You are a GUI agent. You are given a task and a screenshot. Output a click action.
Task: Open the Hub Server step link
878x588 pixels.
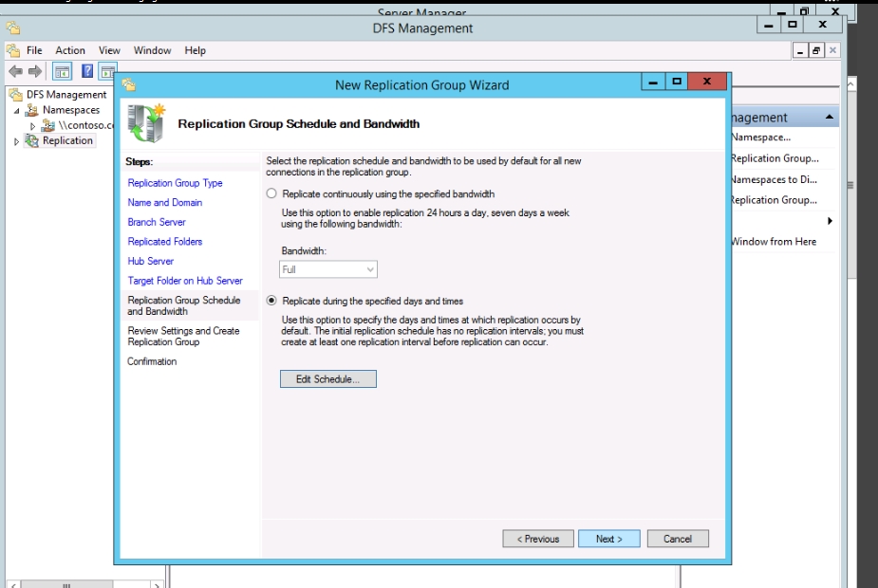pos(151,261)
